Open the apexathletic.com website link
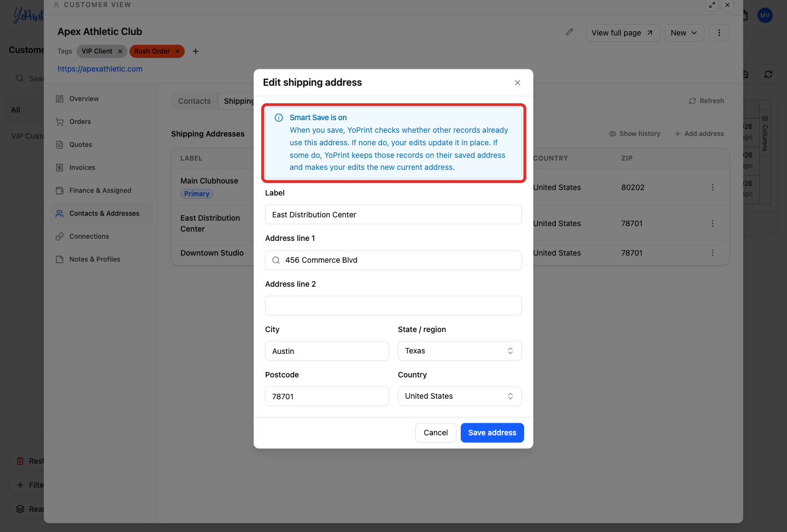 [100, 69]
